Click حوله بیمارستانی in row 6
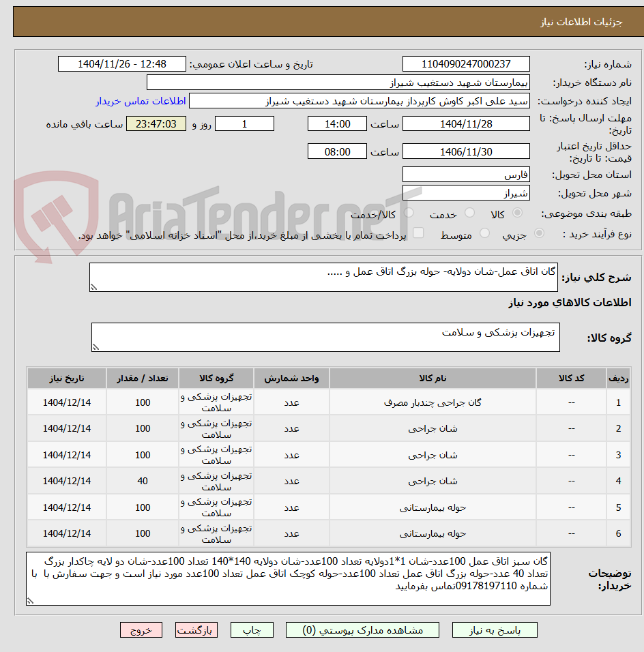 point(433,533)
